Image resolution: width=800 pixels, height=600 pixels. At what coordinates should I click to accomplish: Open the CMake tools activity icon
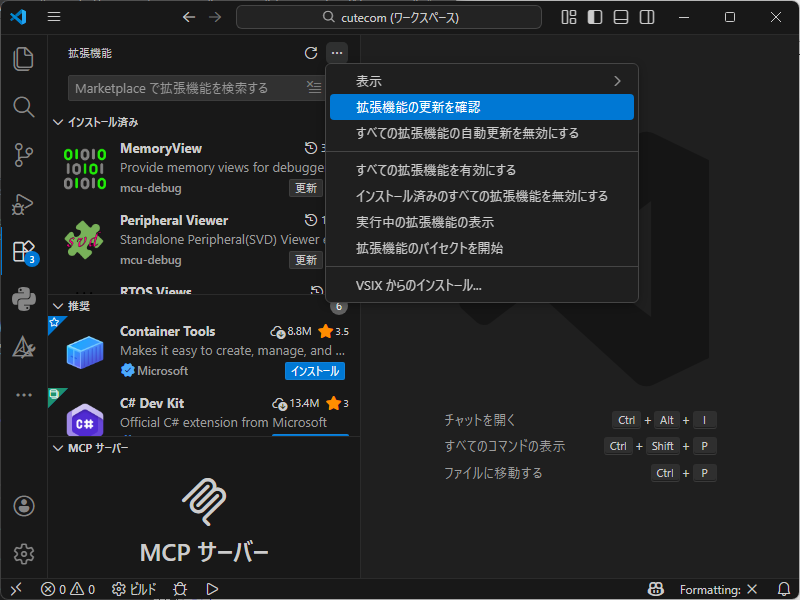coord(23,347)
